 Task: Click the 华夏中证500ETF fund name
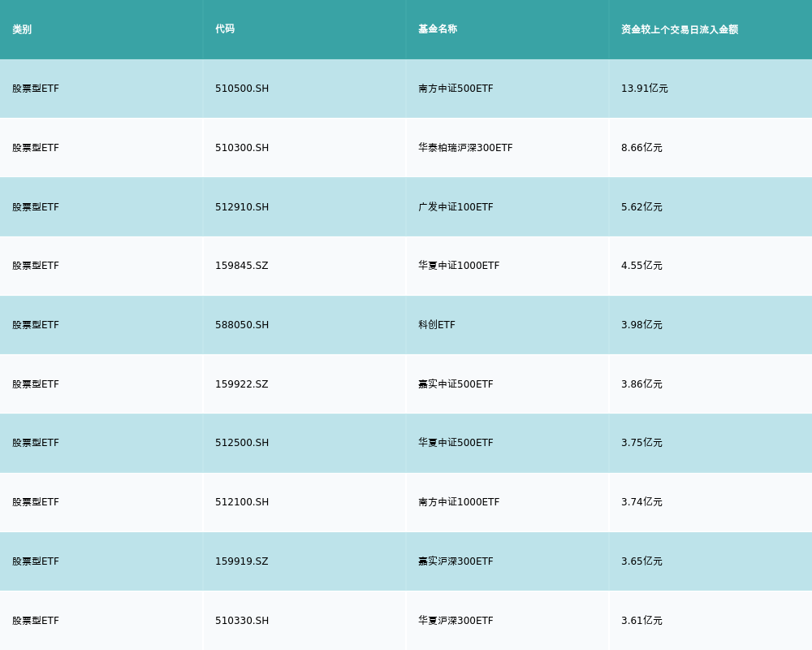point(456,443)
